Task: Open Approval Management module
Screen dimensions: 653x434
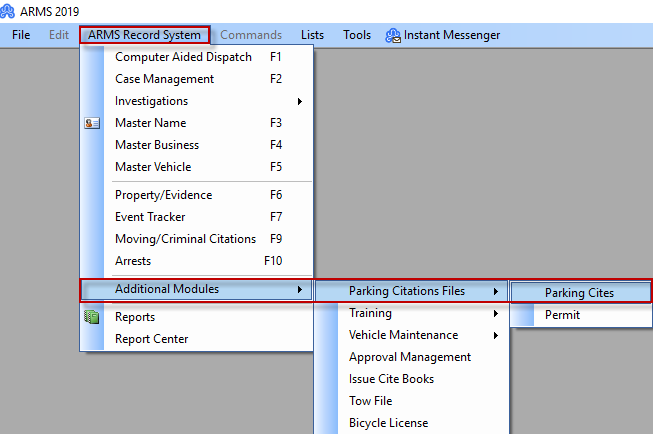Action: point(411,357)
